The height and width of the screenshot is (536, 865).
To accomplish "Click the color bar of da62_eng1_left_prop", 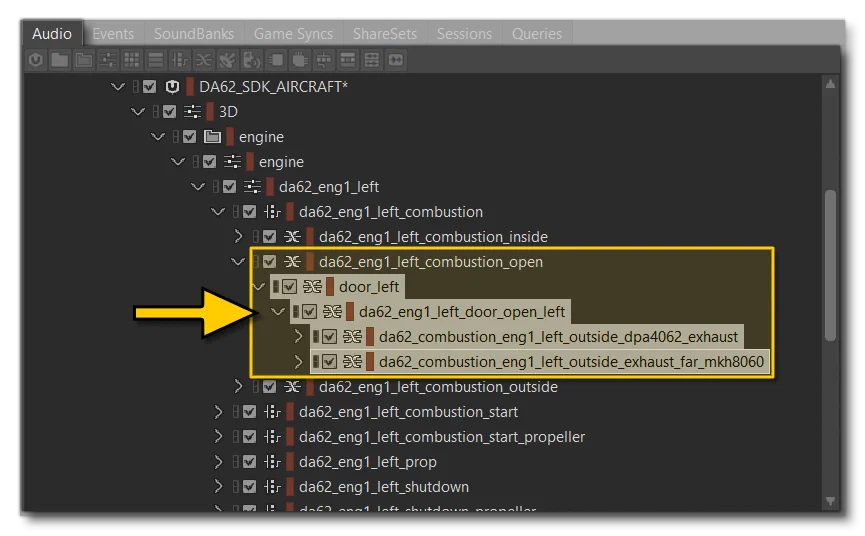I will (x=290, y=462).
